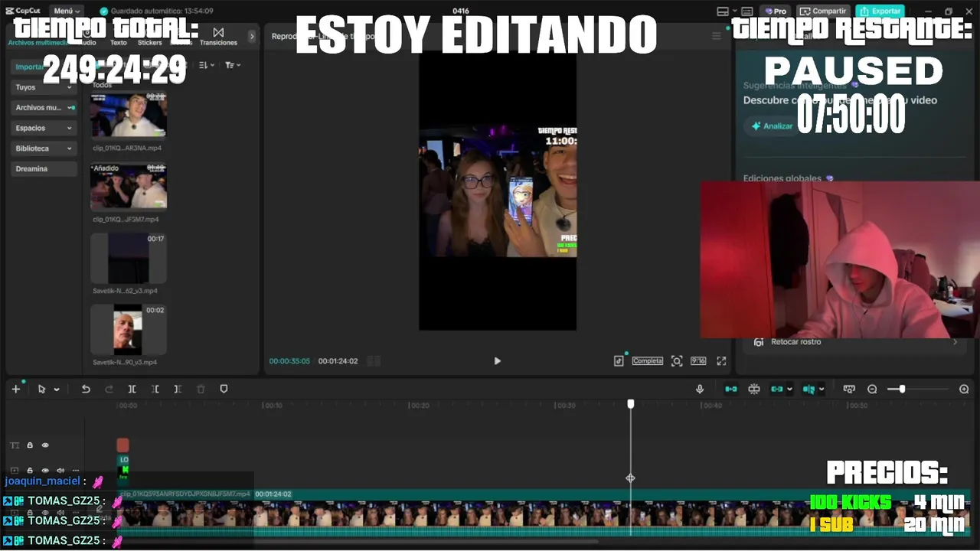
Task: Expand the Espacios section
Action: pyautogui.click(x=44, y=128)
